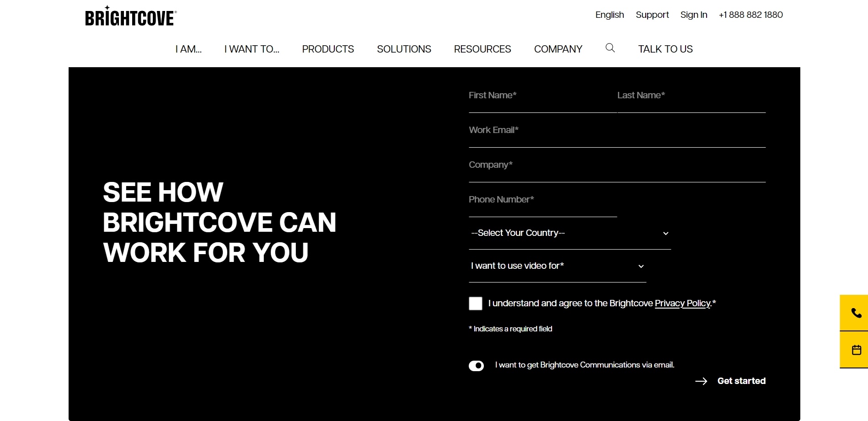The width and height of the screenshot is (868, 421).
Task: Click the 'Indicates a required field' note
Action: [x=510, y=329]
